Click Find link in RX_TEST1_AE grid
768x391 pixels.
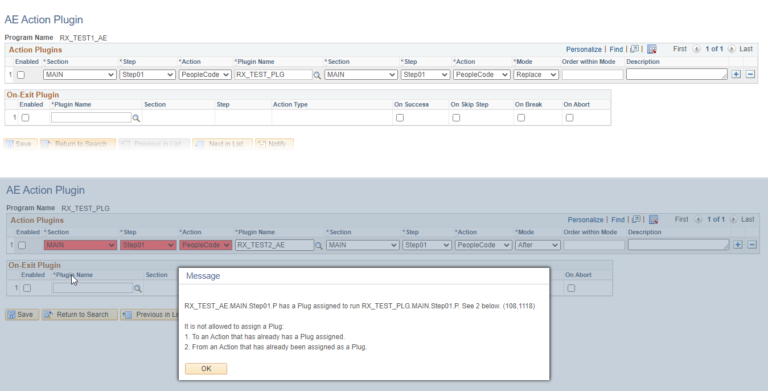tap(616, 49)
